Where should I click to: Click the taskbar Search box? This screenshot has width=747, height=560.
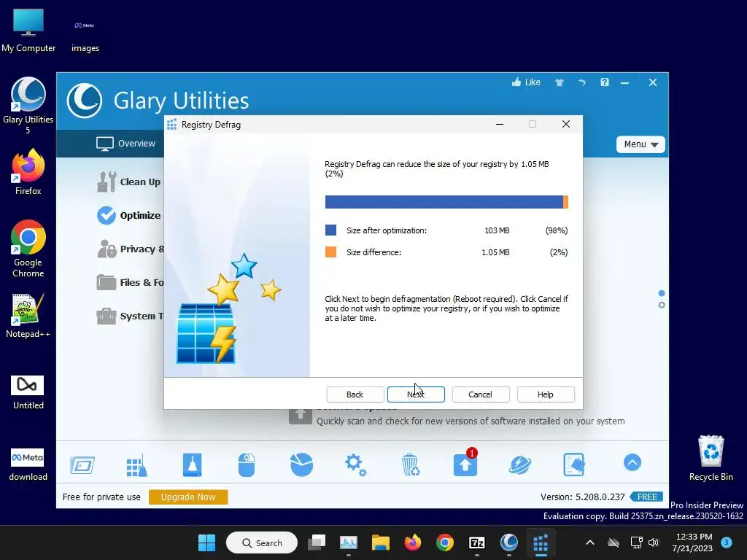coord(262,542)
